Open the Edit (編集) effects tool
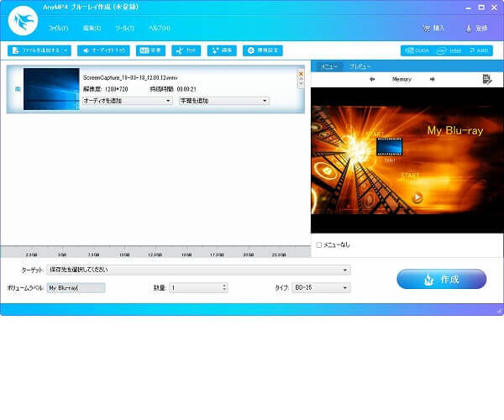This screenshot has width=504, height=420. [222, 50]
